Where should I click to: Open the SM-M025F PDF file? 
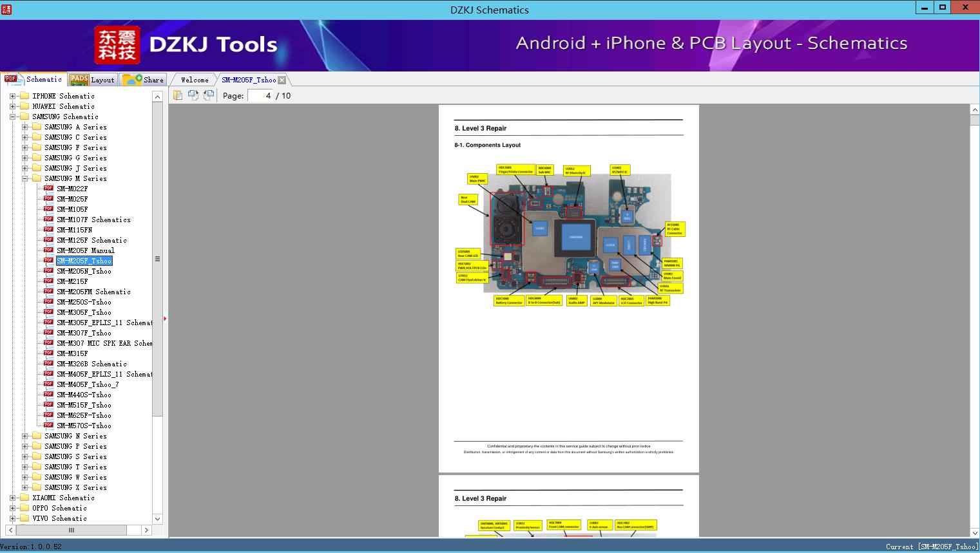pyautogui.click(x=72, y=199)
